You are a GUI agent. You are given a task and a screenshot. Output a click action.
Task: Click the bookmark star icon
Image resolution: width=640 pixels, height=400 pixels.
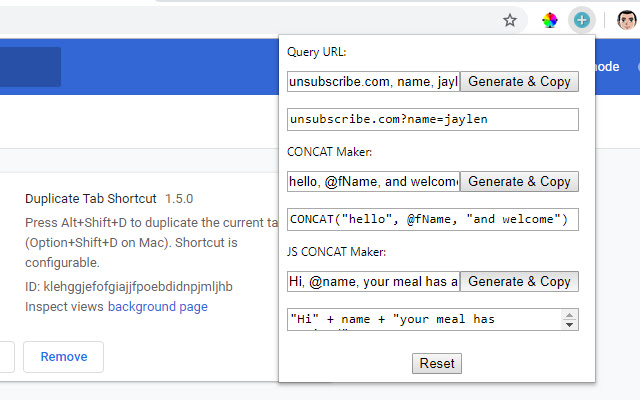[x=510, y=19]
